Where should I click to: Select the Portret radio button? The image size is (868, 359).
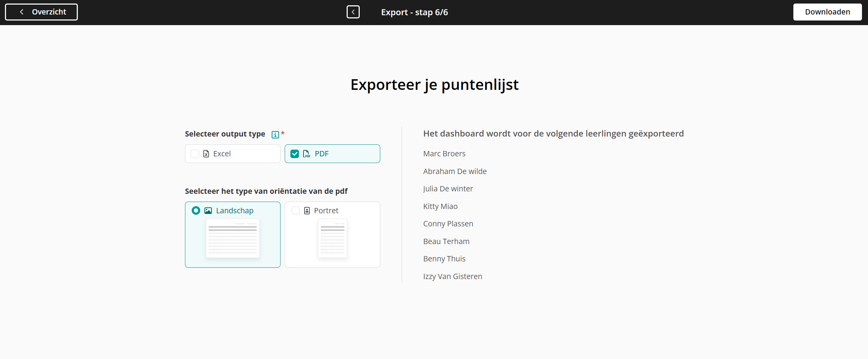click(296, 211)
